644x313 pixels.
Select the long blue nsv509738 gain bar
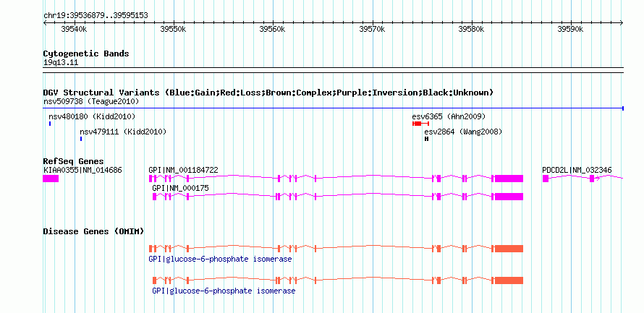[x=334, y=108]
